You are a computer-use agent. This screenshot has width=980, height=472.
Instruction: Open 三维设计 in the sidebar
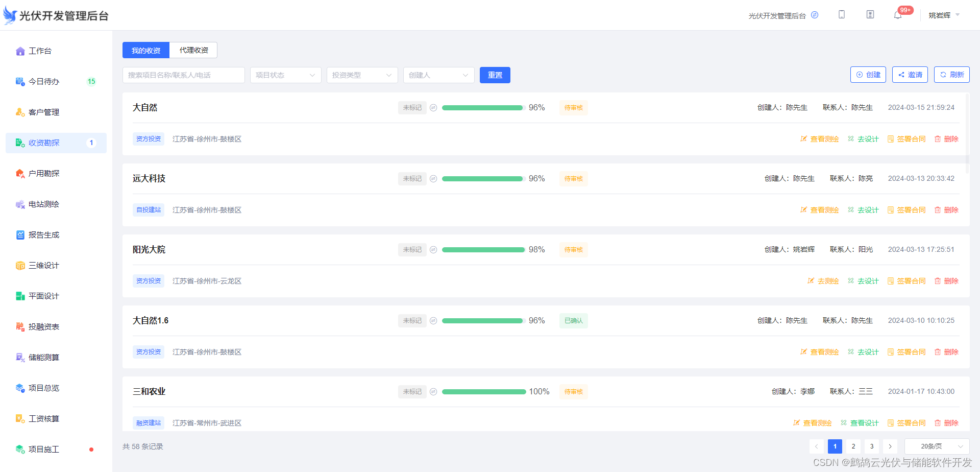coord(56,266)
